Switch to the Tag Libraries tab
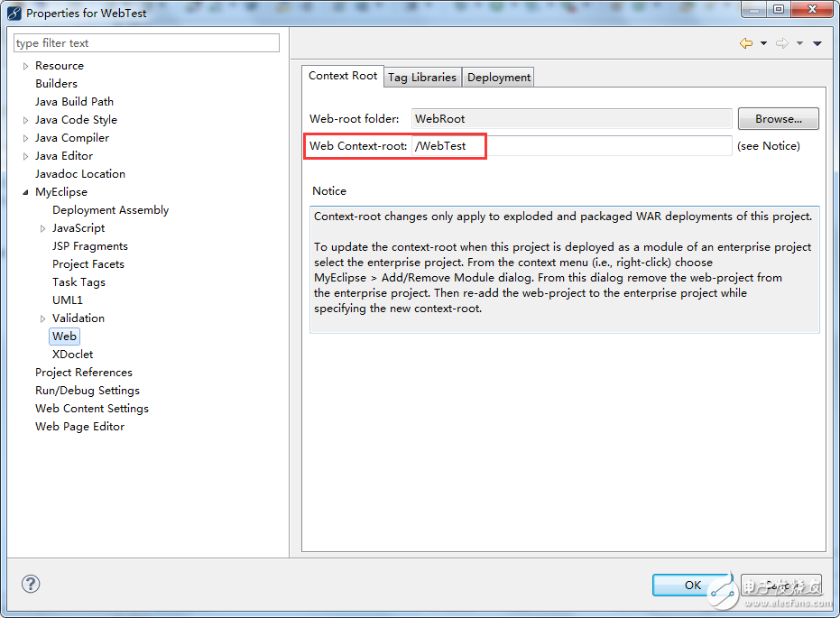Viewport: 840px width, 618px height. 422,78
